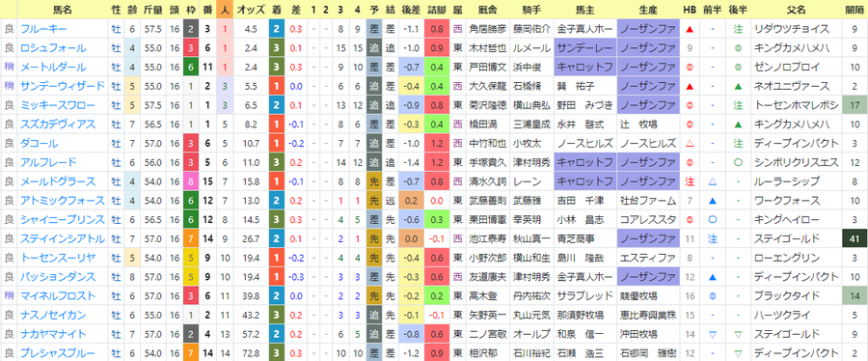868x361 pixels.
Task: Select owner cell サンデーレー
Action: coord(584,48)
